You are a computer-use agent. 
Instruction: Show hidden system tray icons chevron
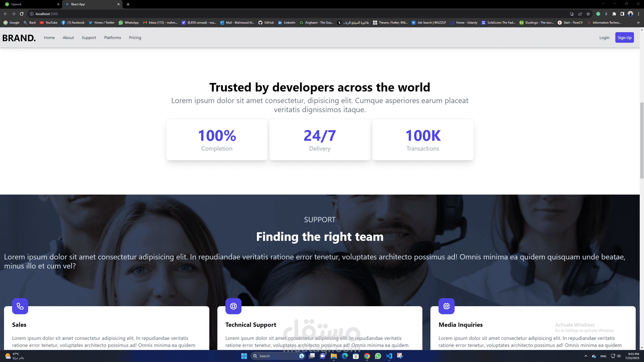586,356
